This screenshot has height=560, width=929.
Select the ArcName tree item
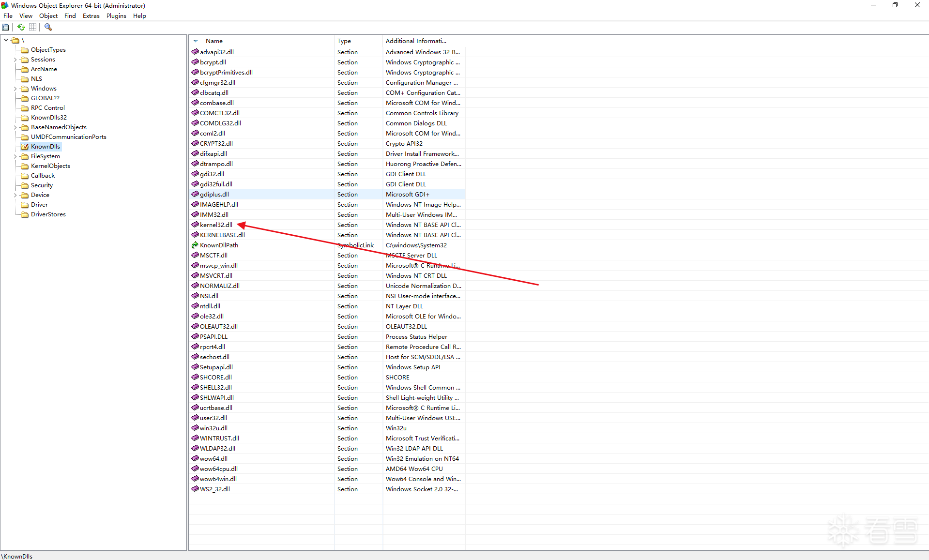tap(44, 69)
